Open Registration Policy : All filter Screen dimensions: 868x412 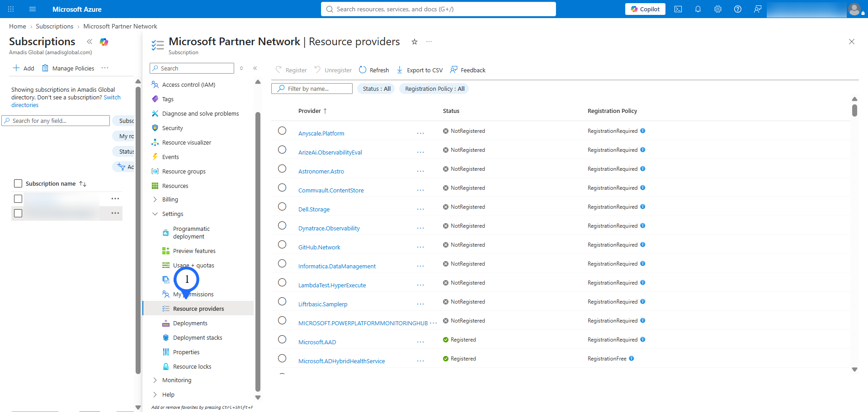[434, 89]
